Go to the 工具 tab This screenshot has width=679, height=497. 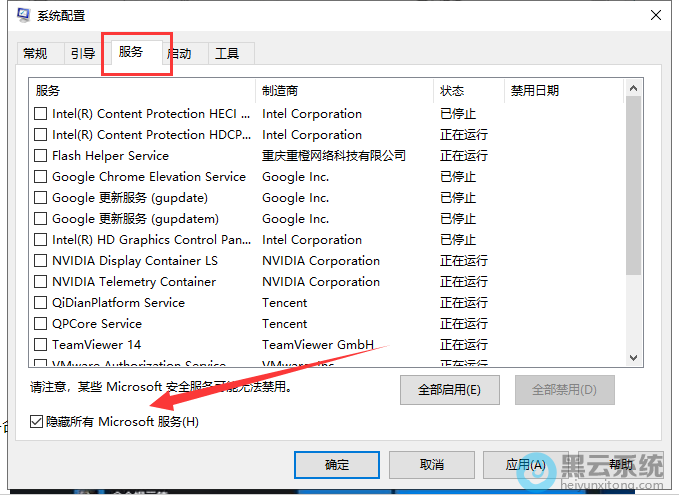tap(228, 54)
